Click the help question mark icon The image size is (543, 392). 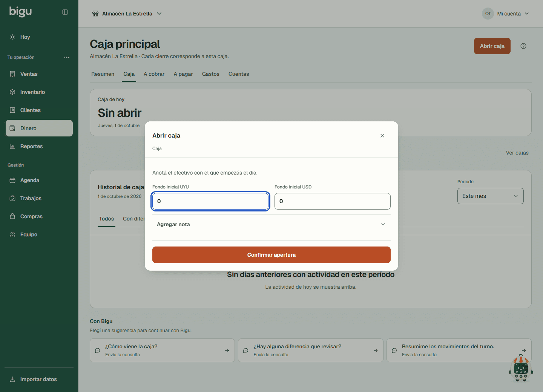click(x=523, y=46)
